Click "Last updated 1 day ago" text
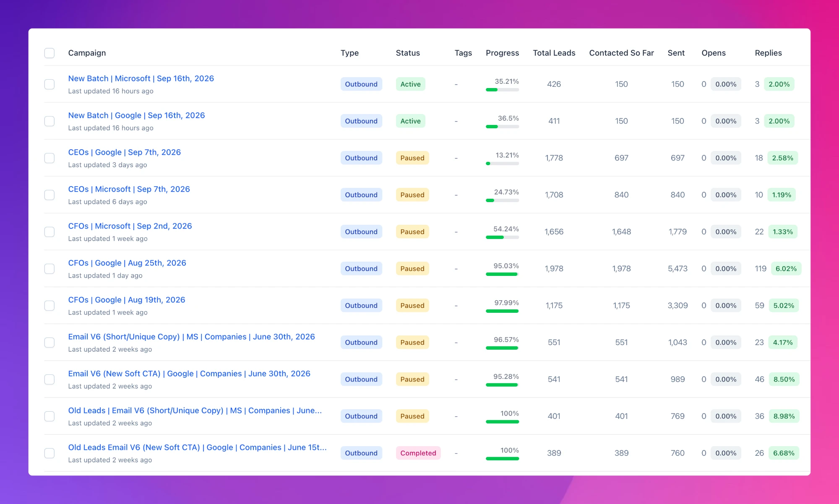Viewport: 839px width, 504px height. (x=105, y=275)
